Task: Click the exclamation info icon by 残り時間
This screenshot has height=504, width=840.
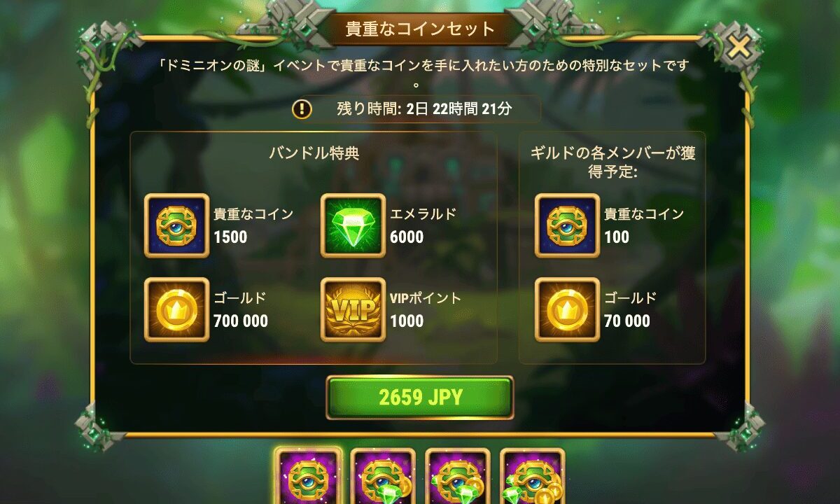Action: 302,109
